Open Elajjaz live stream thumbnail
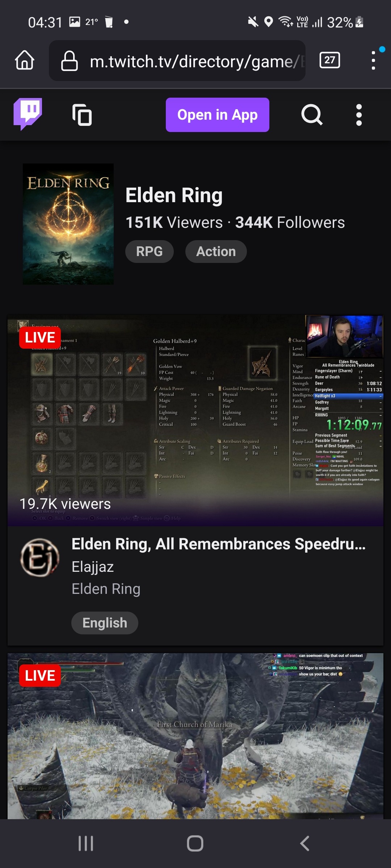 195,420
